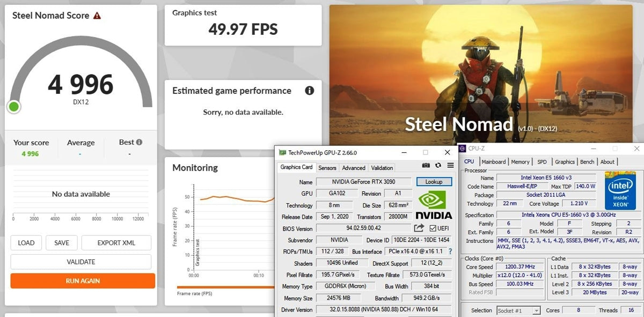Click the Bus Interface question mark icon
Image resolution: width=644 pixels, height=317 pixels.
tap(450, 251)
